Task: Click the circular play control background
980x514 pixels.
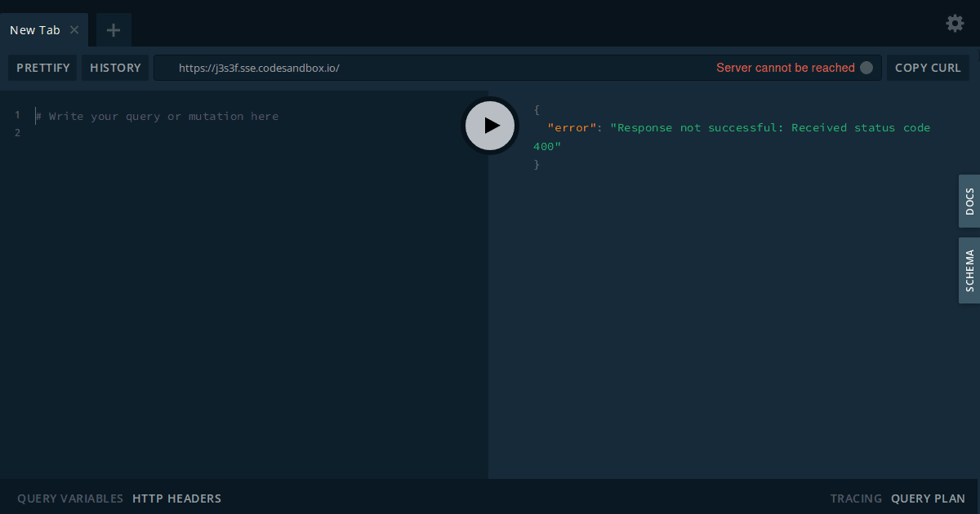Action: (x=490, y=126)
